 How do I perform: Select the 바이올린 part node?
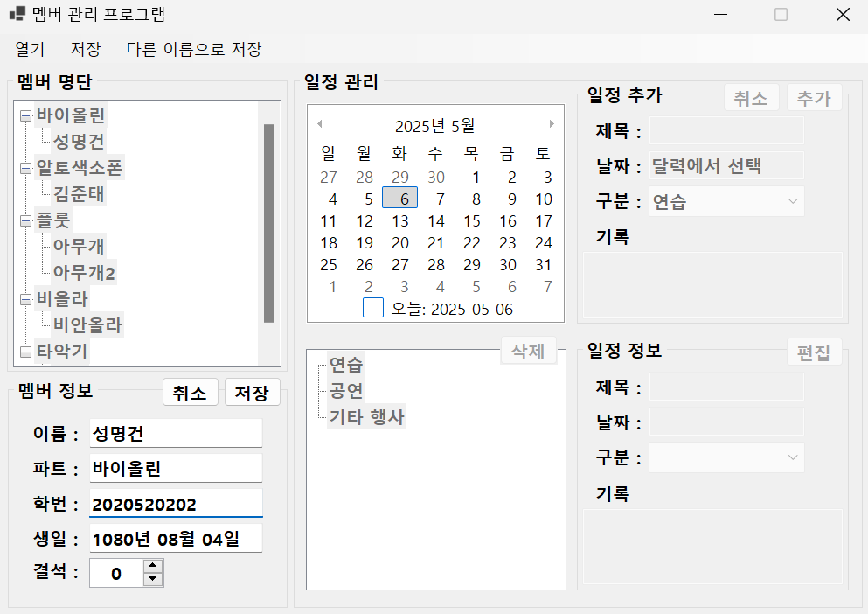click(71, 115)
